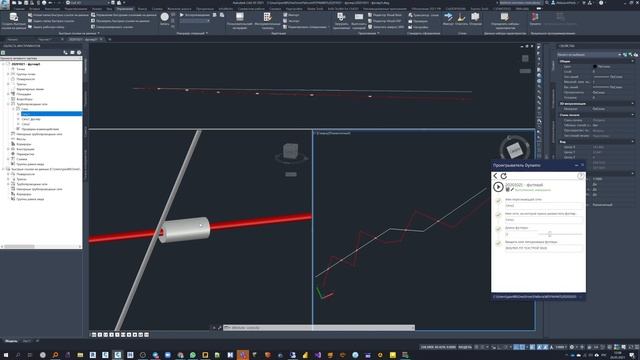Open the workspace selector dropdown in title bar

click(87, 2)
